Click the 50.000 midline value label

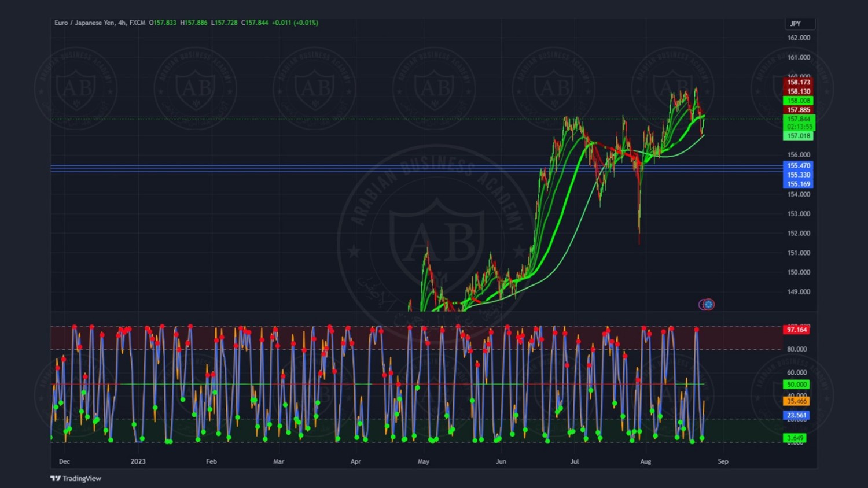(796, 385)
